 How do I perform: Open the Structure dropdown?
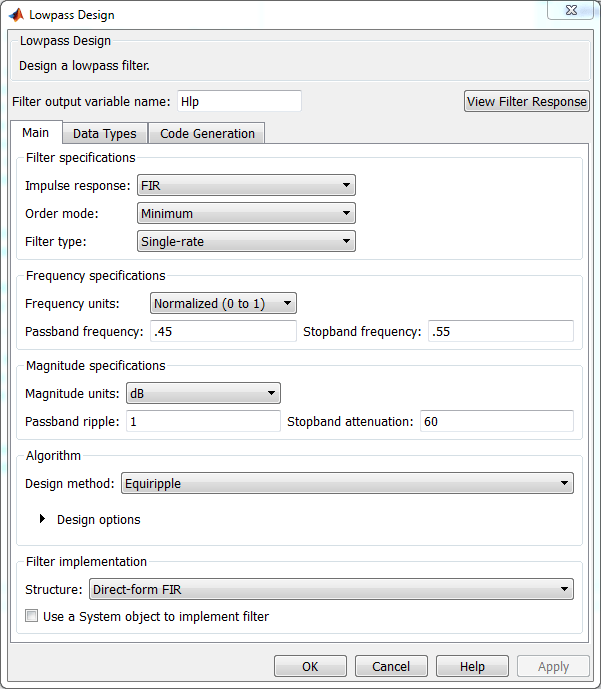(x=331, y=589)
